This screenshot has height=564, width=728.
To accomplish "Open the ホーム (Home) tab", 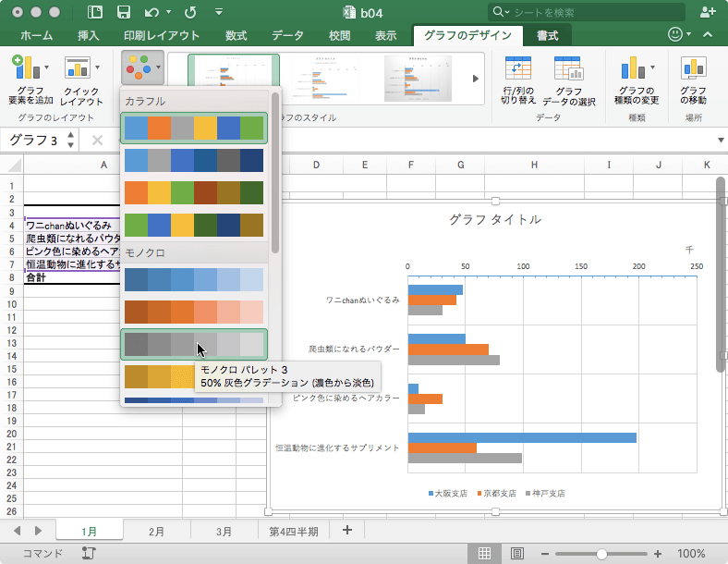I will pyautogui.click(x=37, y=35).
